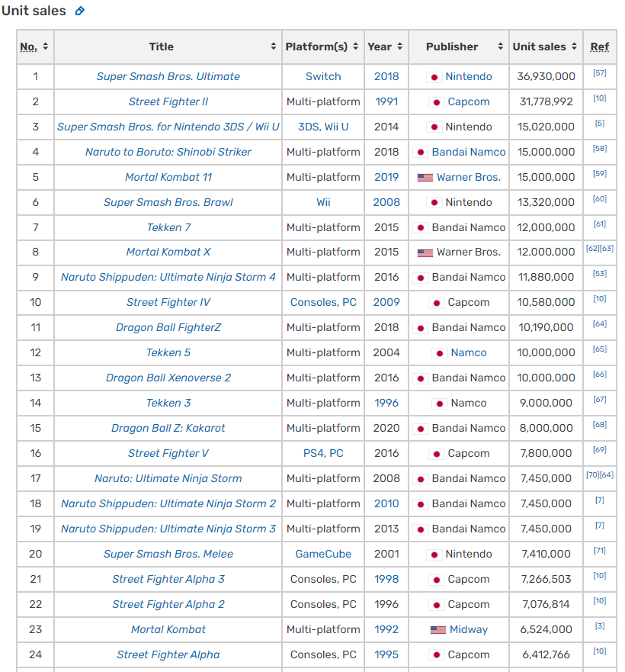Sort by Year column arrows
Image resolution: width=625 pixels, height=672 pixels.
399,47
